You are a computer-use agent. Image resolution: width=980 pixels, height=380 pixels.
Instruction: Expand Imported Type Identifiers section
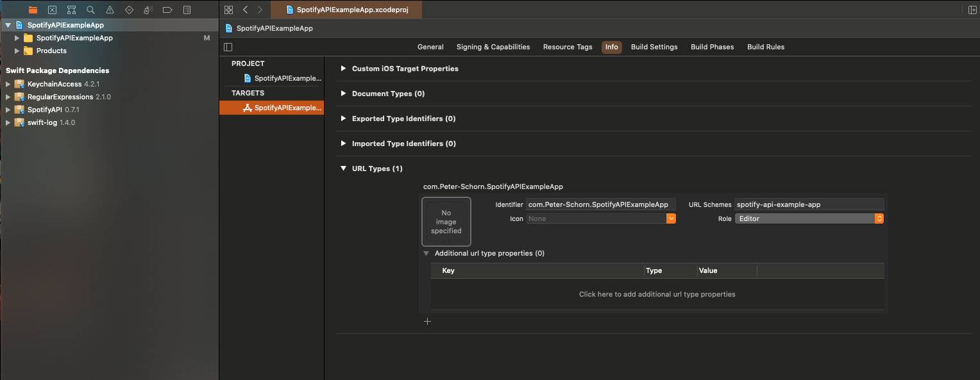click(x=343, y=144)
